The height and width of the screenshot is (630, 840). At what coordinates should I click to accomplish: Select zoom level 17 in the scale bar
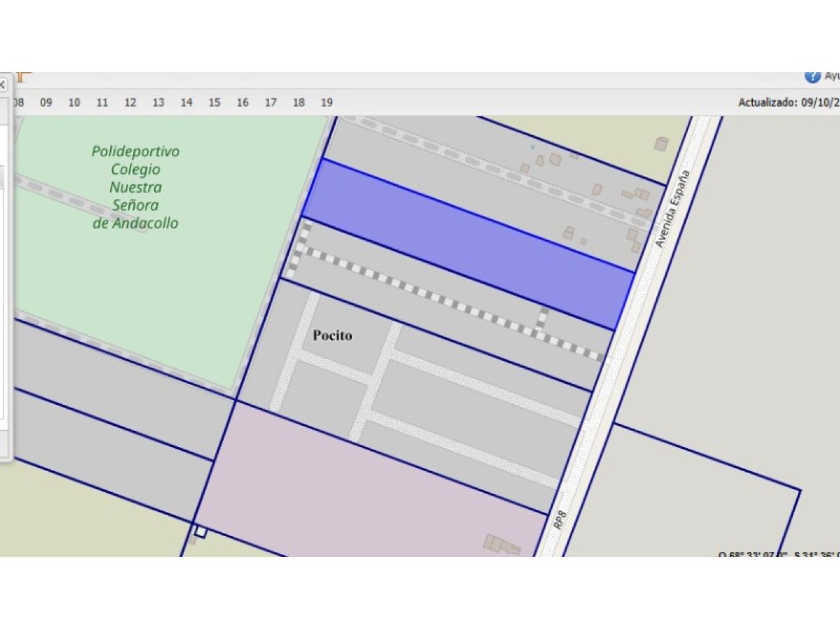[270, 102]
